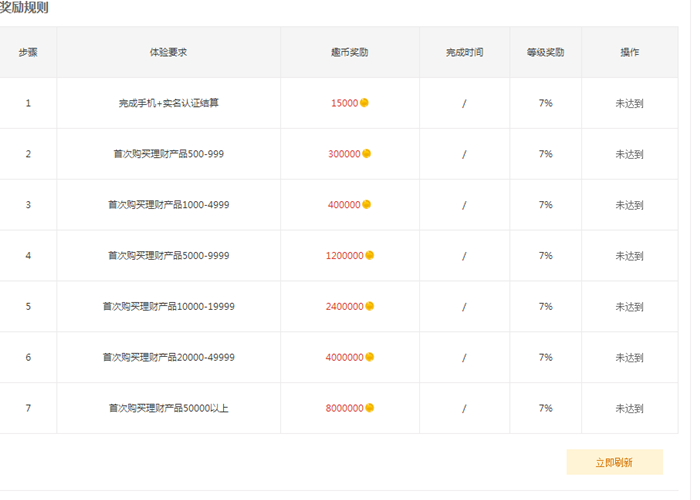Click the coin icon beside 8000000 reward
This screenshot has width=700, height=500.
pos(370,408)
